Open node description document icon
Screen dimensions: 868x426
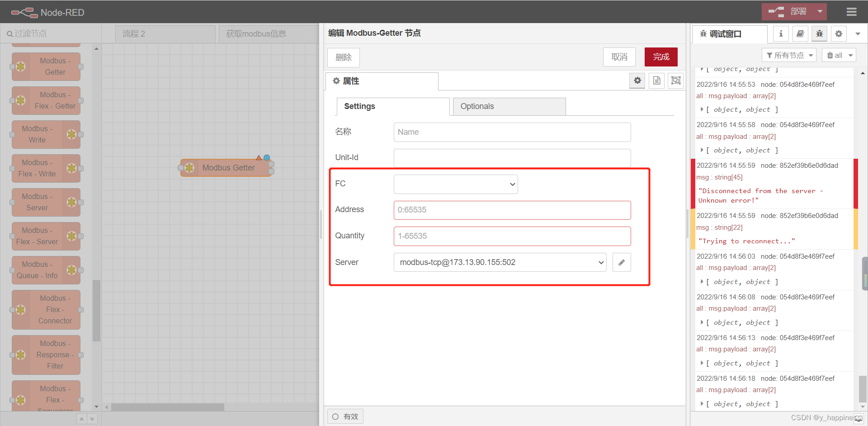point(657,80)
